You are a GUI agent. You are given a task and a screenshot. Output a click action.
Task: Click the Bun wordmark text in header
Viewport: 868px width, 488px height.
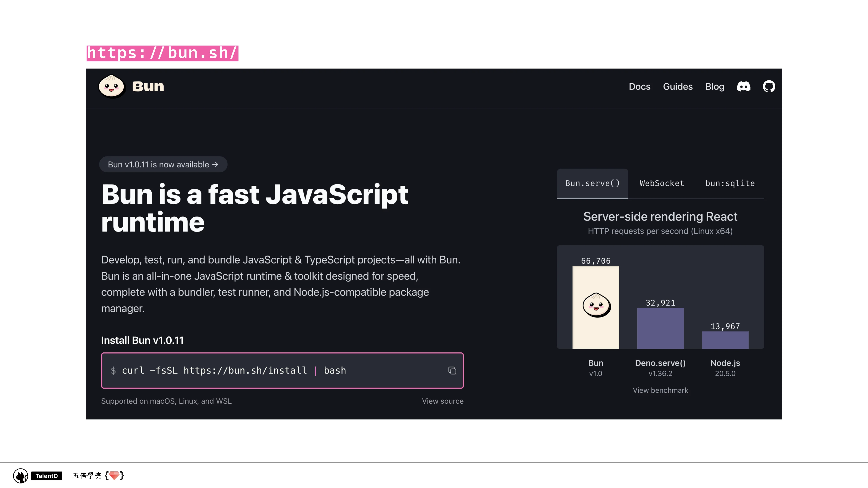point(148,87)
